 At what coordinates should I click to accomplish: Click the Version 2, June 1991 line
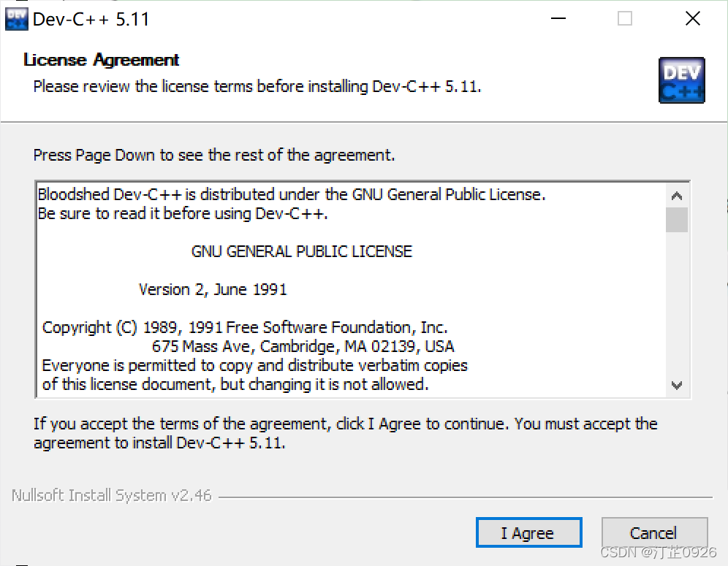(213, 289)
